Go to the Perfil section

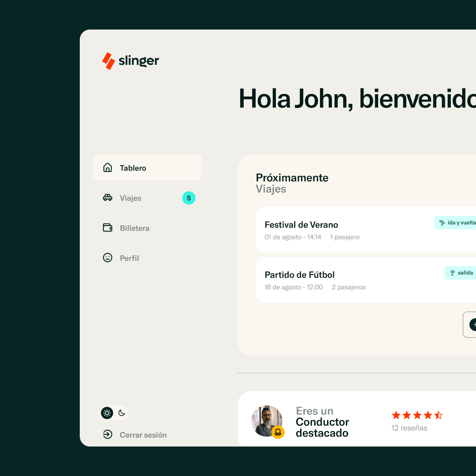(129, 258)
